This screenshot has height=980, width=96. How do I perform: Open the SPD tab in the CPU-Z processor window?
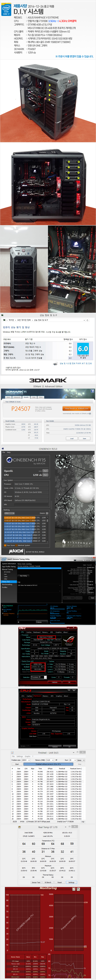pos(52,632)
